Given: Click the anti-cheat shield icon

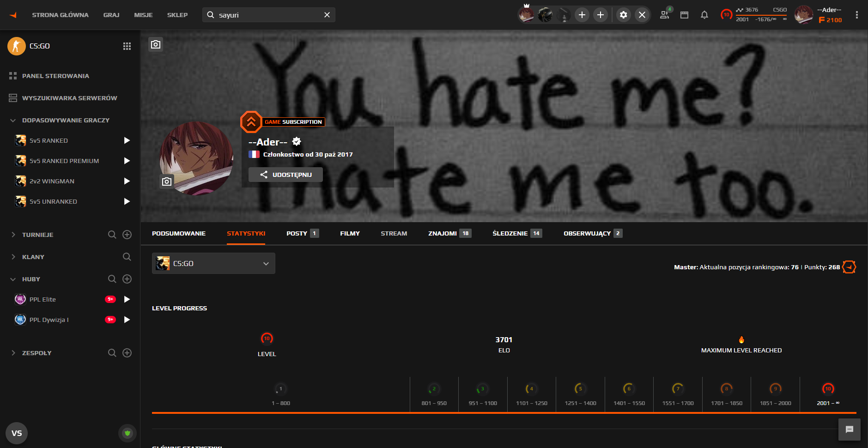Looking at the screenshot, I should click(x=127, y=433).
